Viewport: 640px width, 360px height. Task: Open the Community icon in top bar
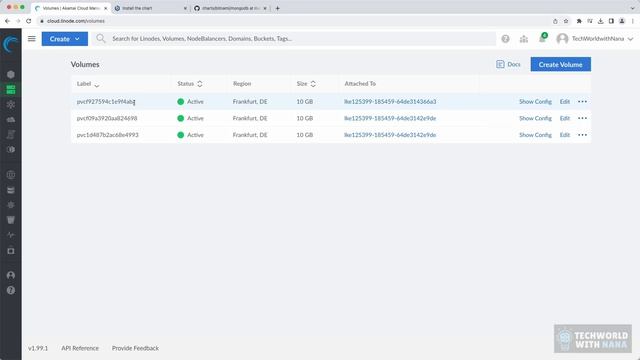point(524,39)
